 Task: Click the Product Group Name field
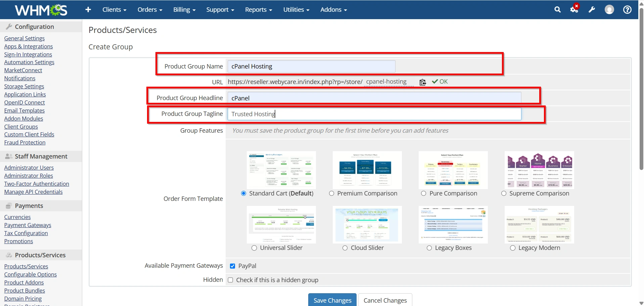(x=311, y=67)
